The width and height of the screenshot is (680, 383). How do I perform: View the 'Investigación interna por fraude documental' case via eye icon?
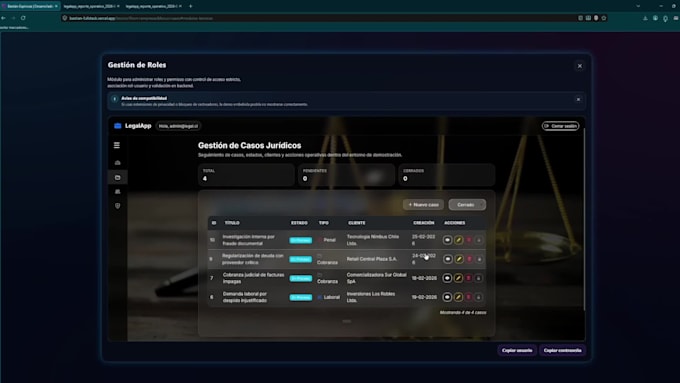point(447,240)
